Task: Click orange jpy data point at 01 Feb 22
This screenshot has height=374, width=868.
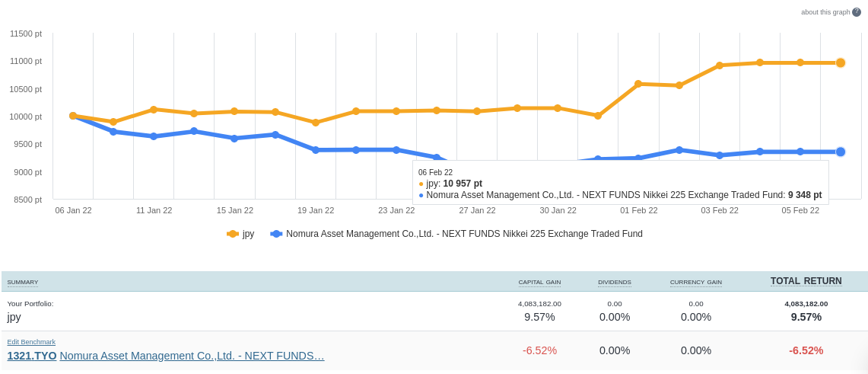Action: (x=638, y=84)
